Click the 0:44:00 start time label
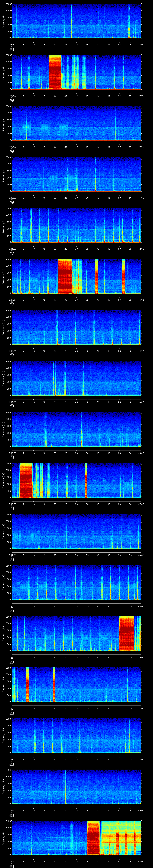Screen dimensions: 153x868 (12, 402)
